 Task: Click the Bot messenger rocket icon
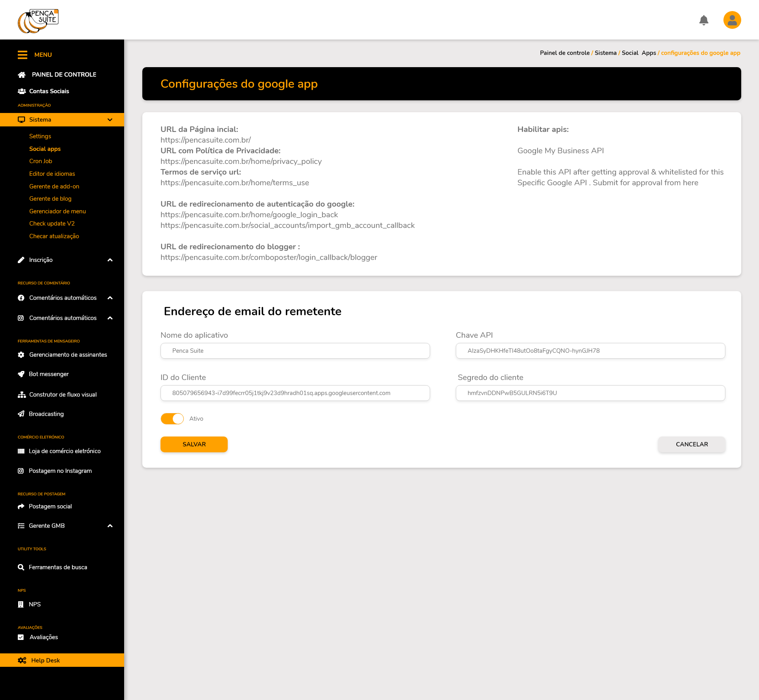tap(21, 374)
